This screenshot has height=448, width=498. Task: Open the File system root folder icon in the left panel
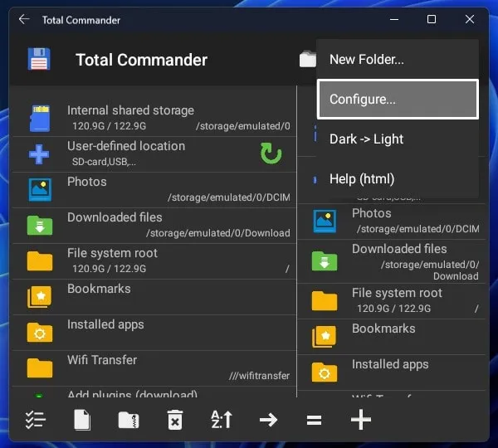pyautogui.click(x=40, y=261)
